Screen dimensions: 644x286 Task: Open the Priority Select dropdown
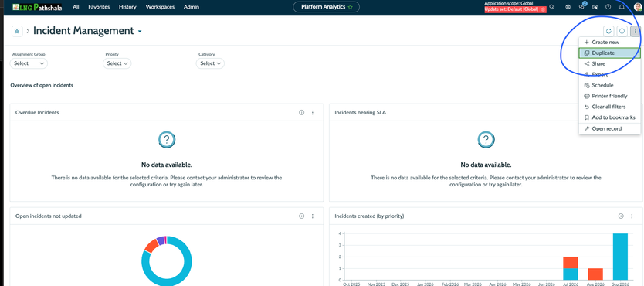pos(117,63)
